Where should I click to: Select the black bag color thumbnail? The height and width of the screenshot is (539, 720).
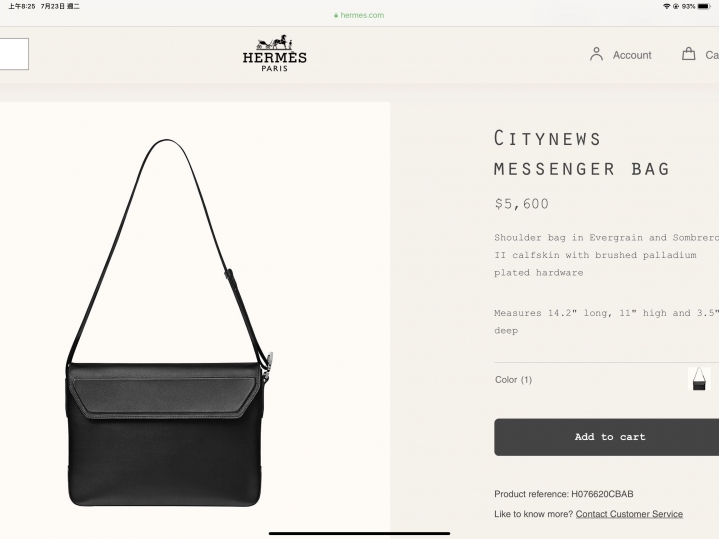click(699, 379)
